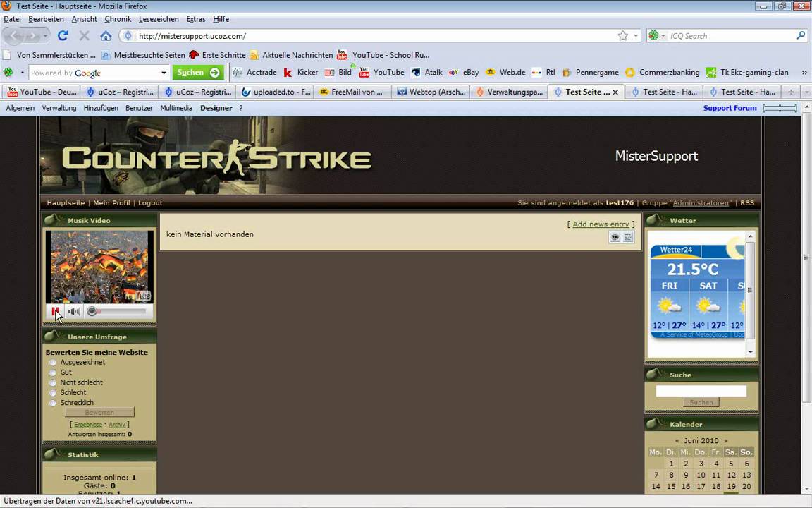Screen dimensions: 812x508
Task: Click the Suchen button in Suche block
Action: [701, 402]
